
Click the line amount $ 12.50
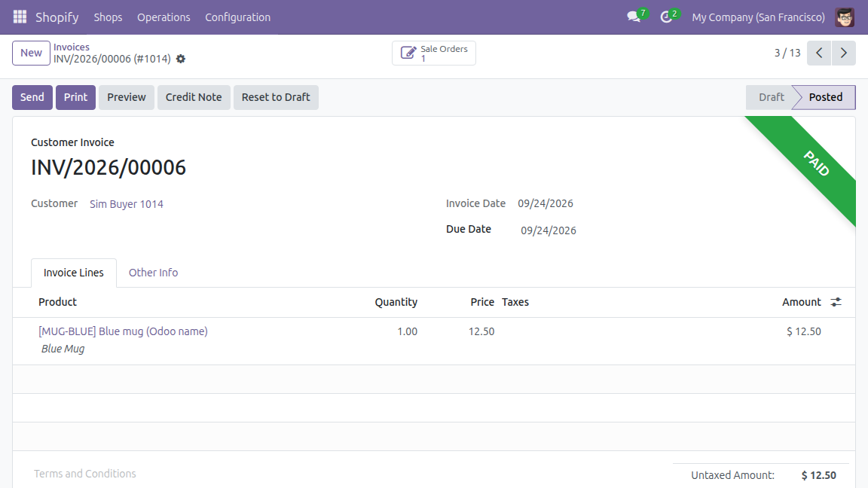[x=804, y=331]
